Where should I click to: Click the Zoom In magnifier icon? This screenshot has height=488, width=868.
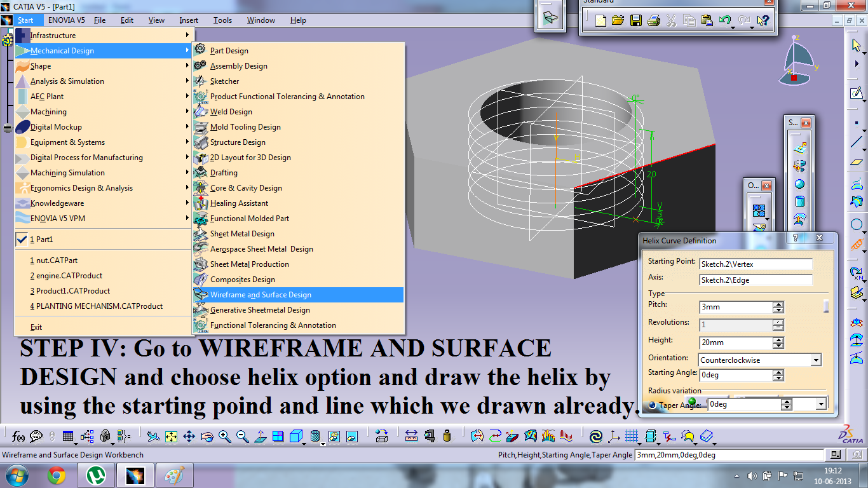[224, 437]
